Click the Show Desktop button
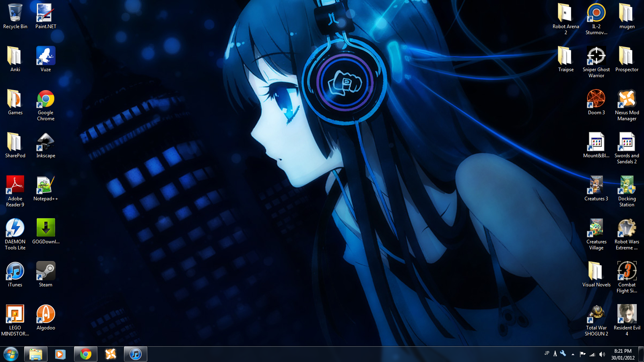This screenshot has height=362, width=644. [641, 354]
